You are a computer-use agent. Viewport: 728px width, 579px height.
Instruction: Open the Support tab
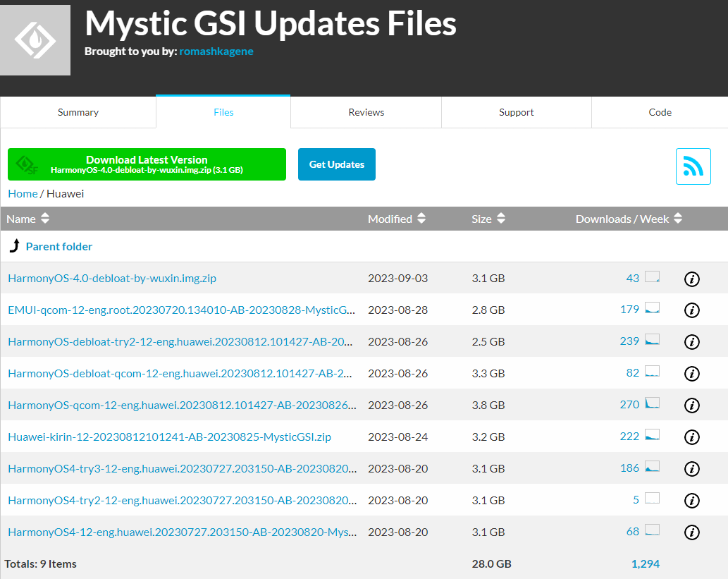(516, 112)
